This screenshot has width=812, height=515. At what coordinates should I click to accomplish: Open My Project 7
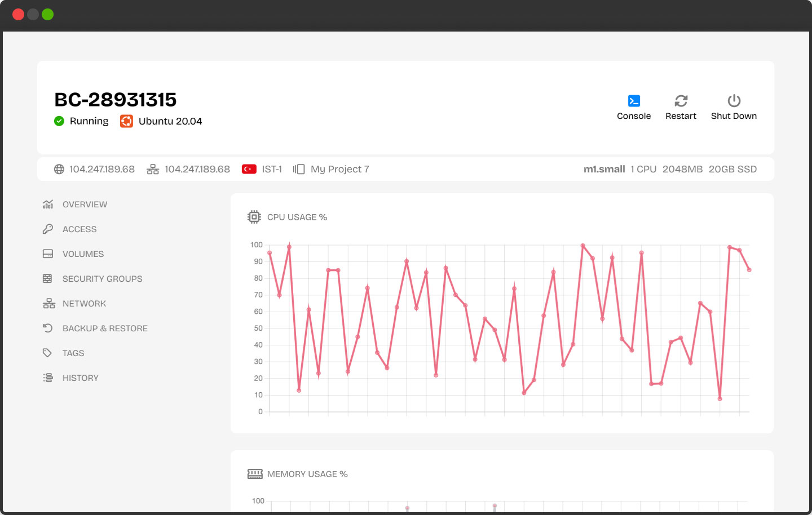click(339, 168)
